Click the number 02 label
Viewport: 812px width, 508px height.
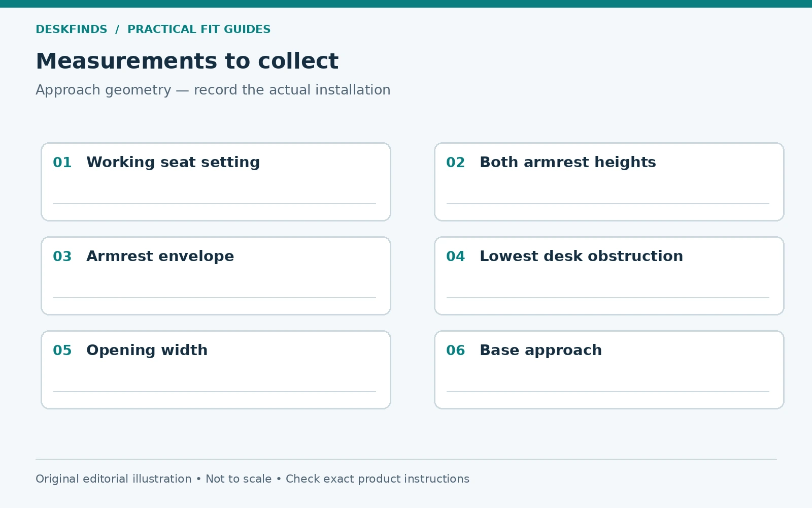[456, 163]
